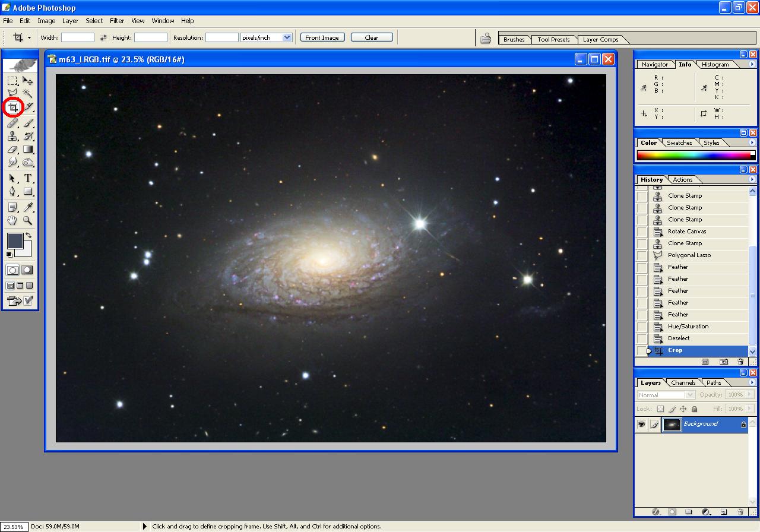This screenshot has height=532, width=760.
Task: Select the Horizontal Type tool
Action: 28,178
